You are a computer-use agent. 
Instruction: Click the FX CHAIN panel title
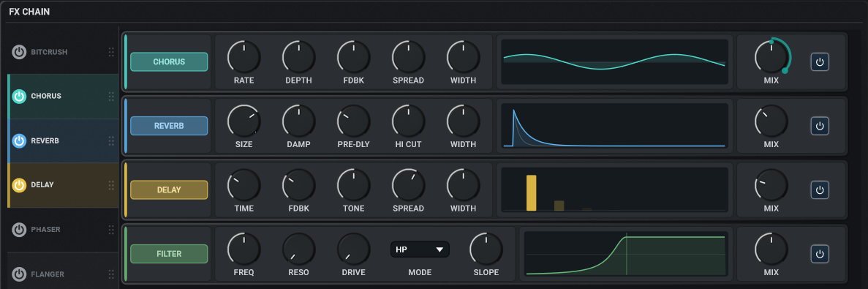(29, 12)
